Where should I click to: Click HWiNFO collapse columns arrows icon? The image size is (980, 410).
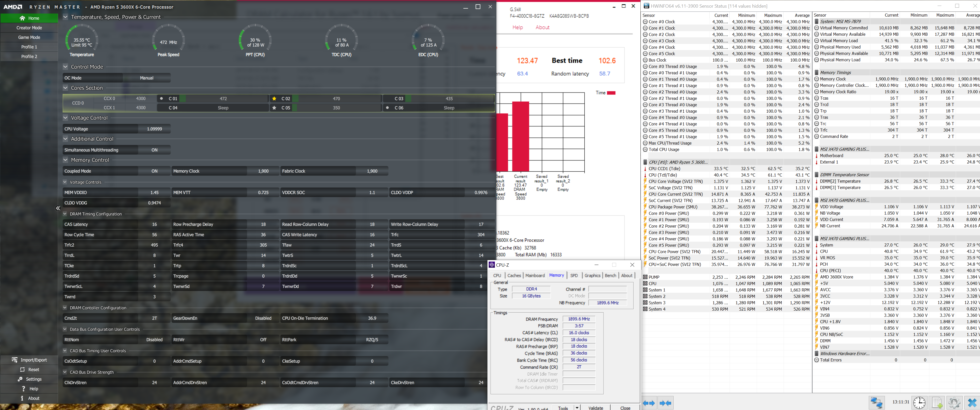click(665, 403)
